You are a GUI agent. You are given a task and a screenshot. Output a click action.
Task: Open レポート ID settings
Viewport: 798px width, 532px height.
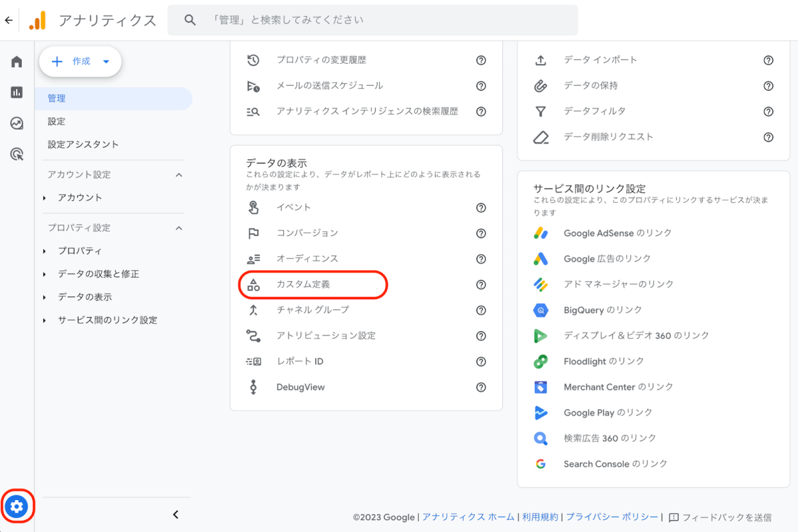click(300, 362)
